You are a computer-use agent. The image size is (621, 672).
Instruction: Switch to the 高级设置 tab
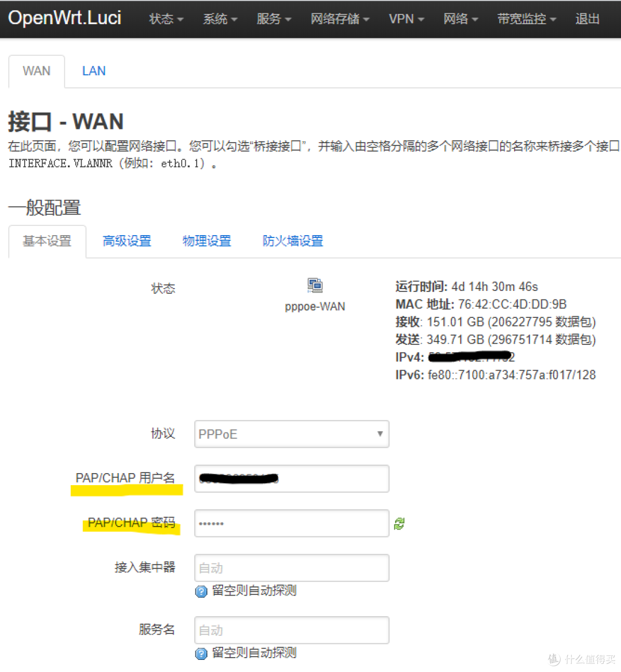(x=127, y=241)
